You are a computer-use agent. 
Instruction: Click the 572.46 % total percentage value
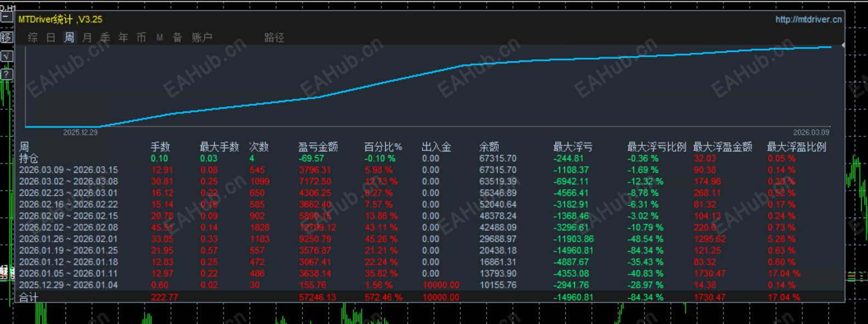click(384, 297)
